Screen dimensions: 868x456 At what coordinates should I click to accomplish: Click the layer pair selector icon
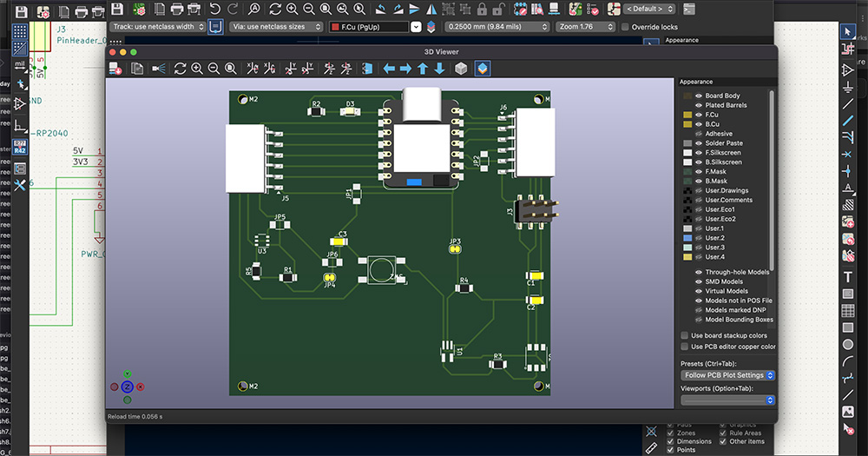coord(431,27)
